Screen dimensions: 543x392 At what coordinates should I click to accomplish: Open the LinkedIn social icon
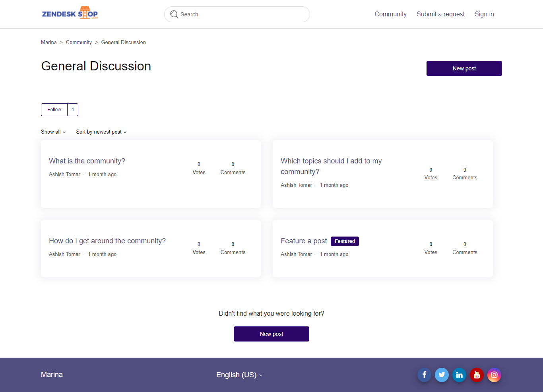click(459, 375)
